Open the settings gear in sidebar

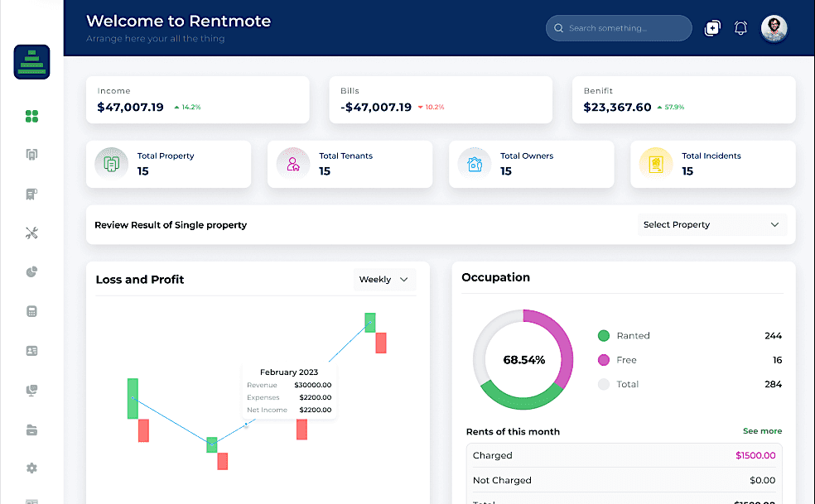(31, 468)
